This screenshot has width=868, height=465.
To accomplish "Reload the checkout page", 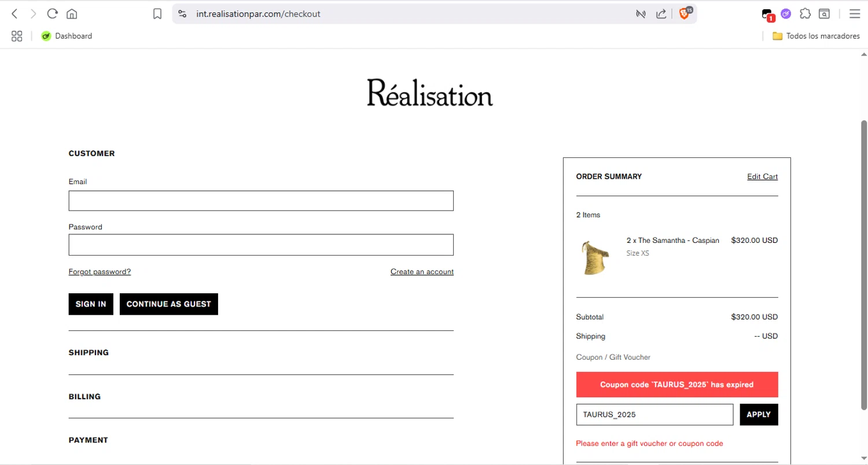I will tap(53, 14).
